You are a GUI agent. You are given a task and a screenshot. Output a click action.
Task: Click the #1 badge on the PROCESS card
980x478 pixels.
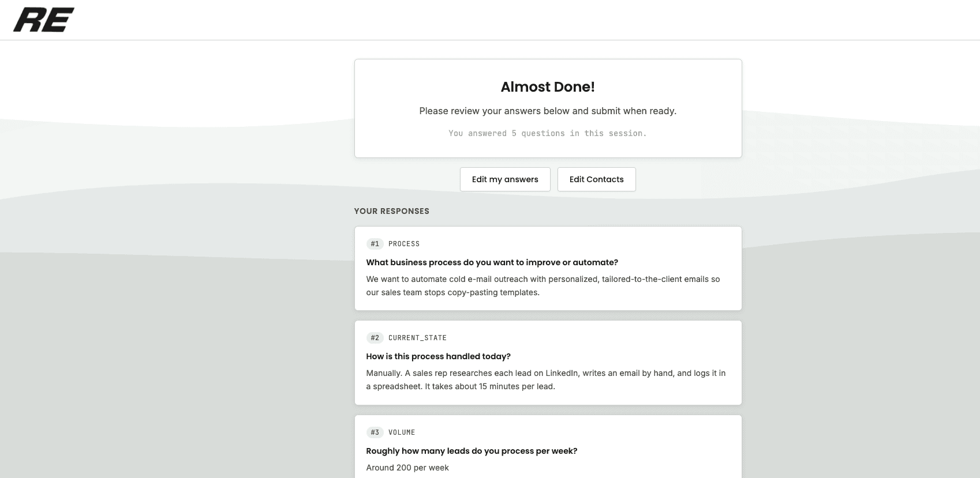pyautogui.click(x=375, y=244)
